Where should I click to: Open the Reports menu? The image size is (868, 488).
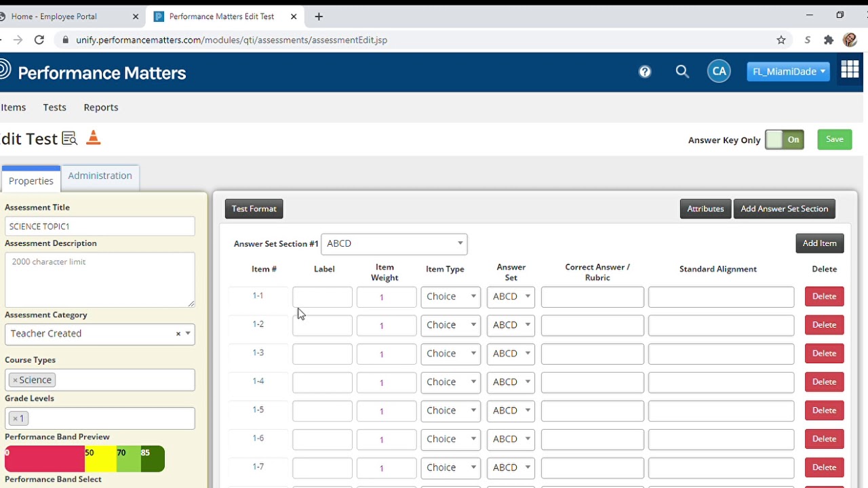101,107
